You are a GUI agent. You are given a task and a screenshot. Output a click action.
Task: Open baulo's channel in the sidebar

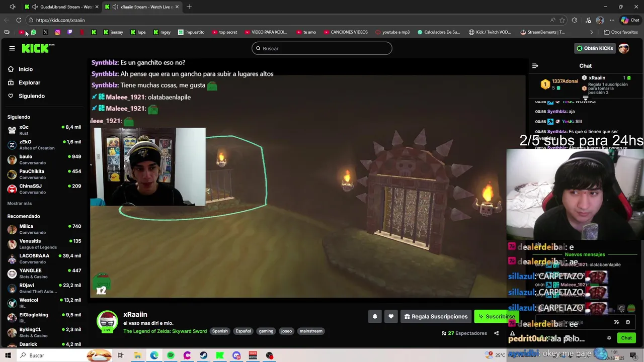click(x=44, y=159)
